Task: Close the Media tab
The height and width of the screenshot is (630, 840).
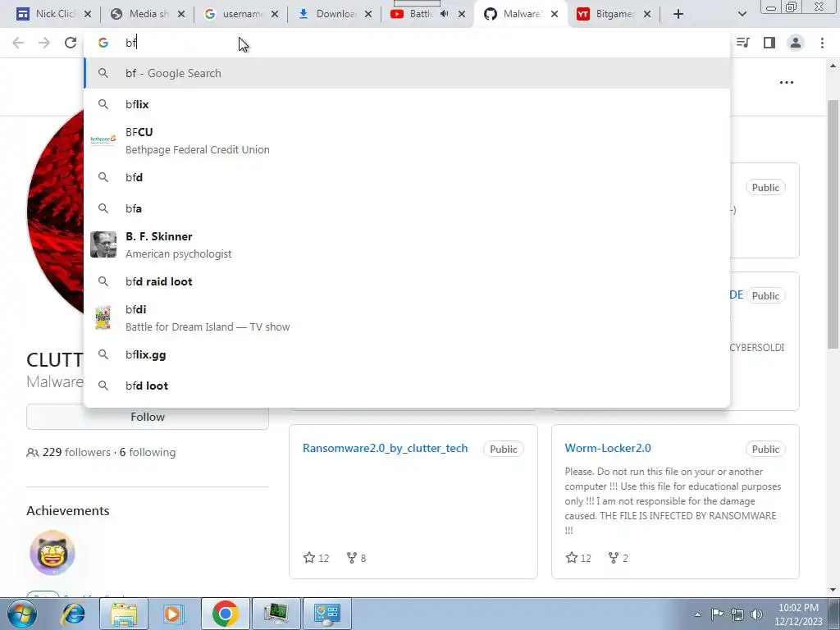Action: (181, 15)
